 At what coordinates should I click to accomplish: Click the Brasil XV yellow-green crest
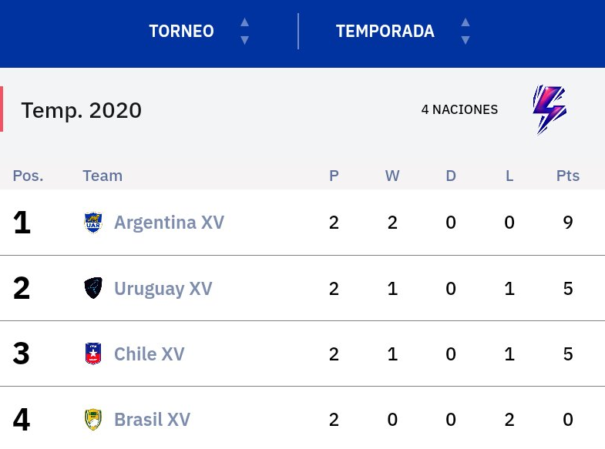[93, 419]
